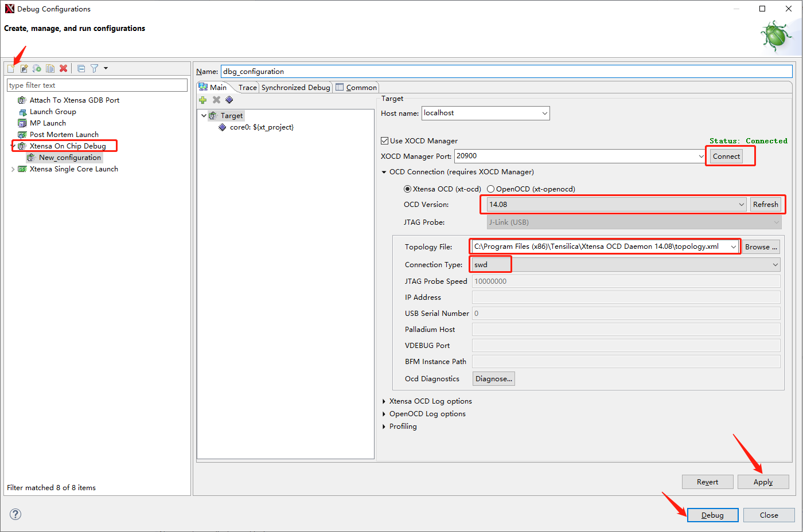Select the Xtensa OCD (xt-ocd) radio button
Image resolution: width=803 pixels, height=532 pixels.
coord(408,189)
